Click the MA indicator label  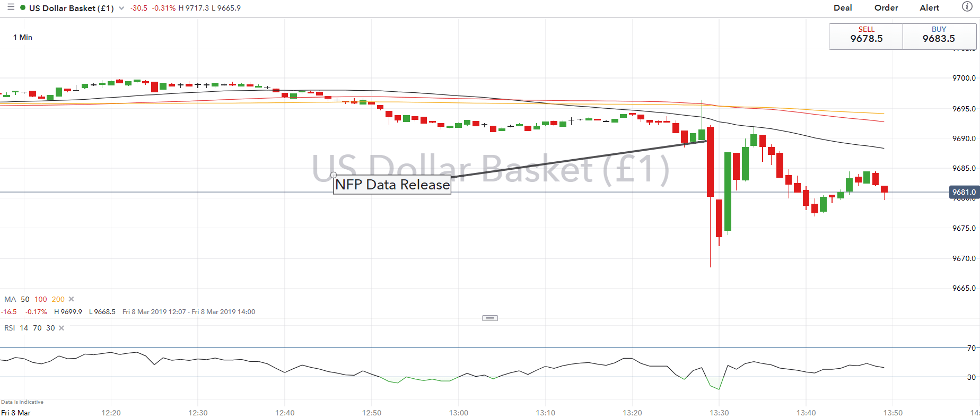10,299
